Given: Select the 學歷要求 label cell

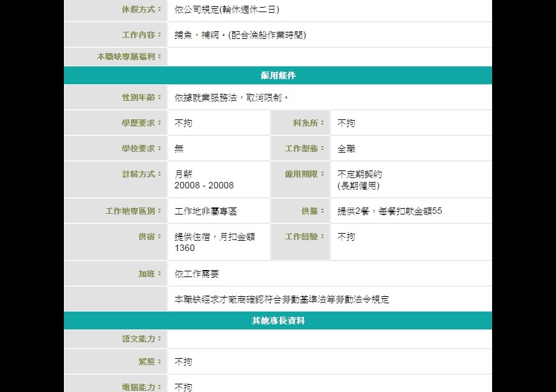Looking at the screenshot, I should 142,123.
